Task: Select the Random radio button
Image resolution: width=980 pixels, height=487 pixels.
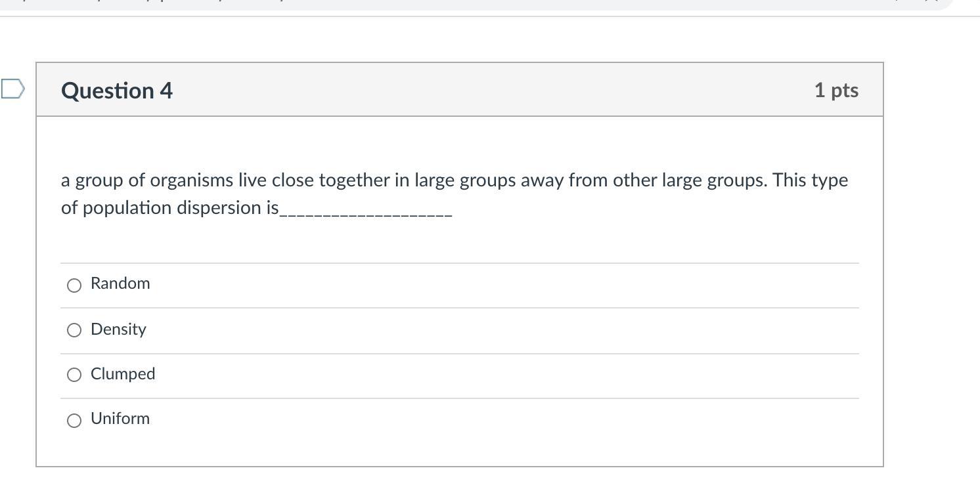Action: (74, 285)
